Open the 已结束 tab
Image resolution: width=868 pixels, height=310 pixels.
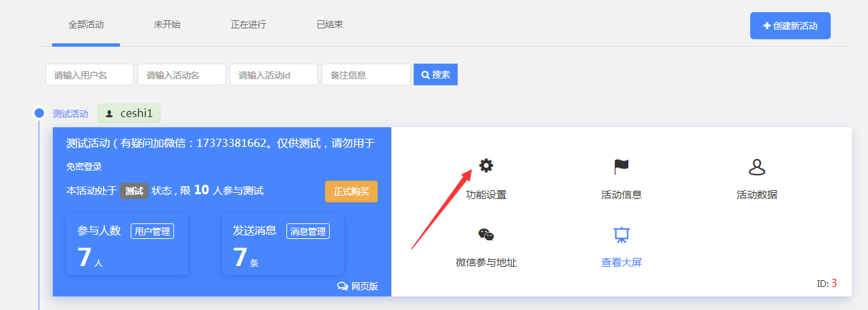pyautogui.click(x=330, y=25)
